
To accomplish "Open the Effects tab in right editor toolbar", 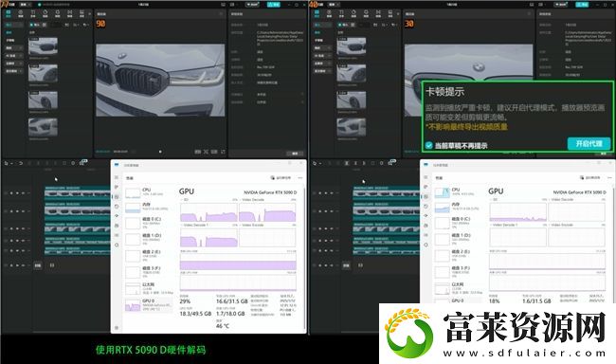I will [x=366, y=14].
